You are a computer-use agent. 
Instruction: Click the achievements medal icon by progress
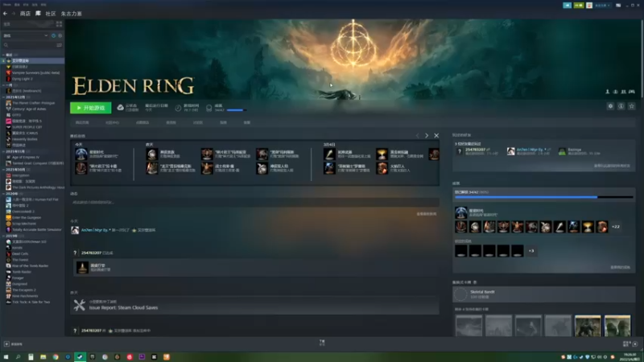click(208, 108)
